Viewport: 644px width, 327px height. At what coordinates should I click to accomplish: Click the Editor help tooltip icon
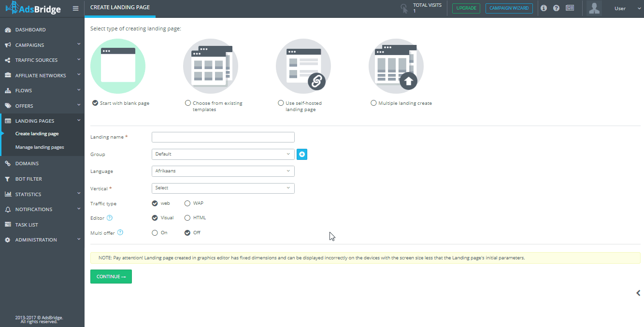coord(110,218)
